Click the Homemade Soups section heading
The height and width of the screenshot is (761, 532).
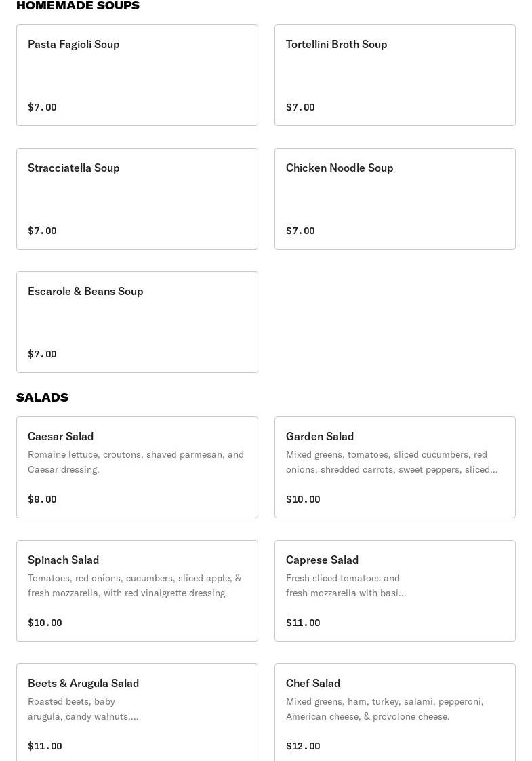[x=78, y=5]
